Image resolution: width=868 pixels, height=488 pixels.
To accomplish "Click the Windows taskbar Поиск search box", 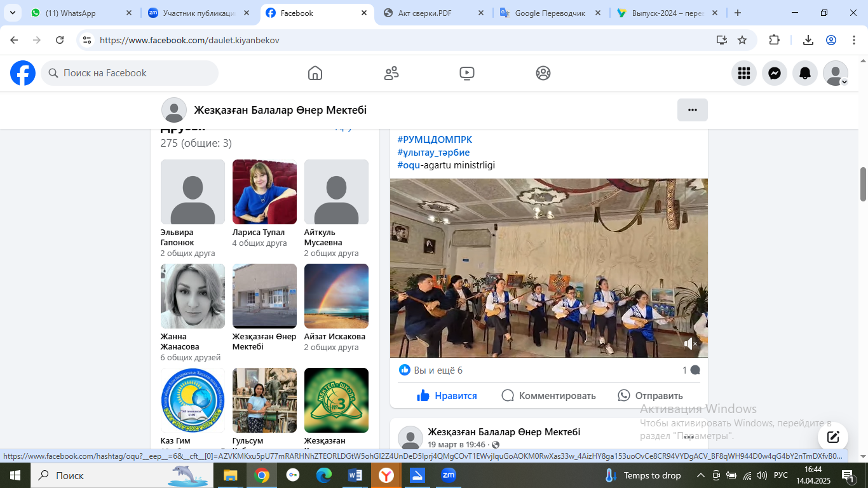I will click(123, 475).
